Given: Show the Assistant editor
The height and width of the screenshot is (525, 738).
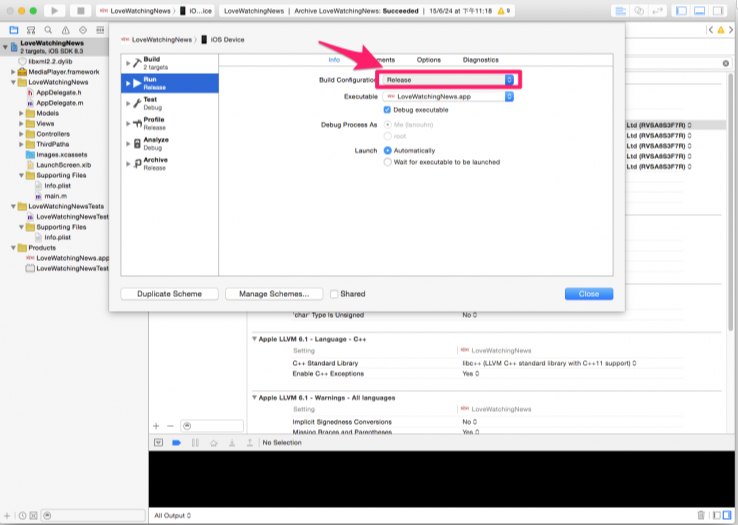Looking at the screenshot, I should point(639,11).
